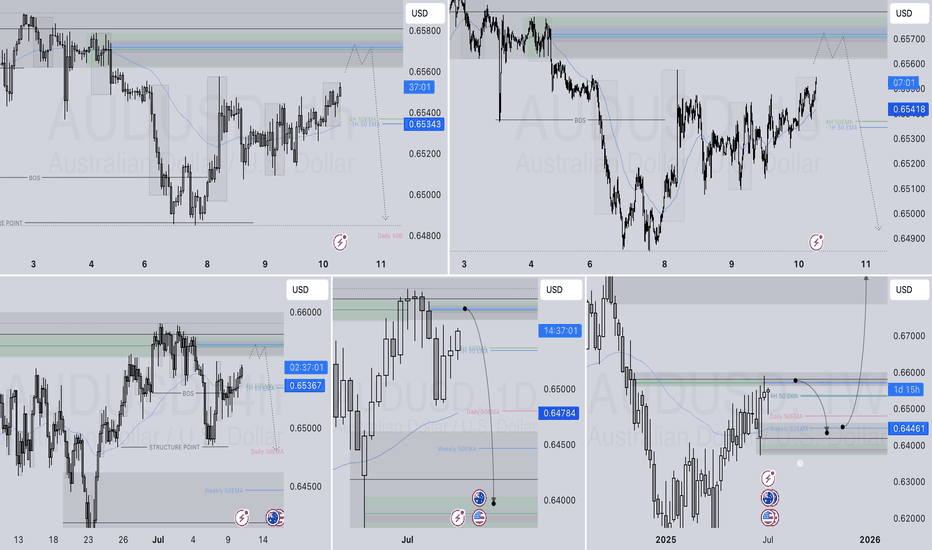
Task: Click Weekly 50EMA label on 02:37:01 chart
Action: point(223,491)
